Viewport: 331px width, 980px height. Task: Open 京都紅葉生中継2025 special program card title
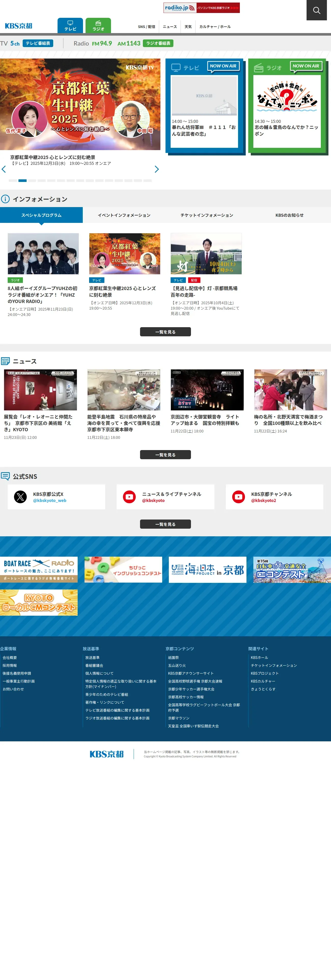click(123, 292)
